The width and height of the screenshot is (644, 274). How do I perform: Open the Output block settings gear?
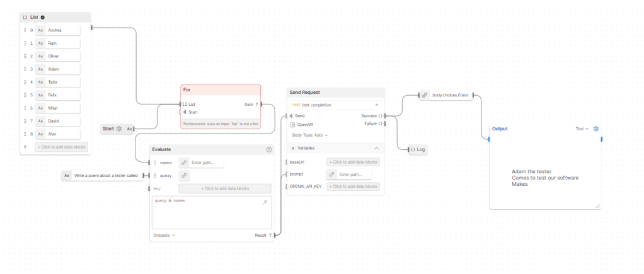tap(595, 128)
